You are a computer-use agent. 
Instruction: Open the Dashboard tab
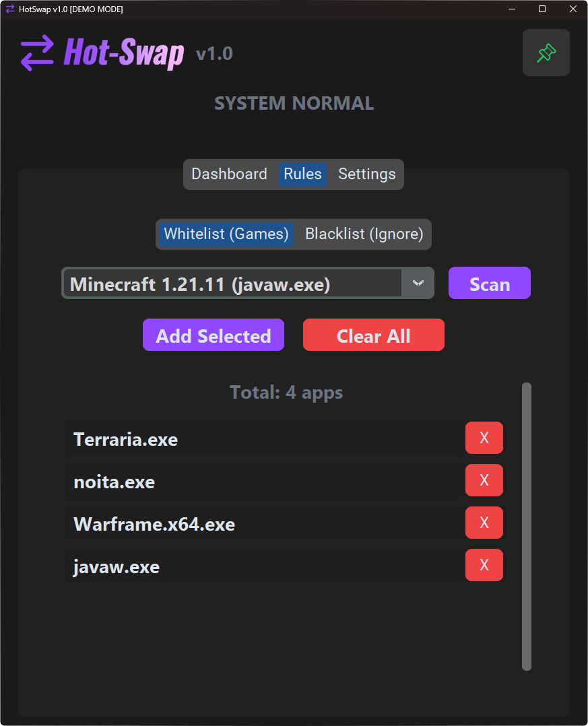229,174
